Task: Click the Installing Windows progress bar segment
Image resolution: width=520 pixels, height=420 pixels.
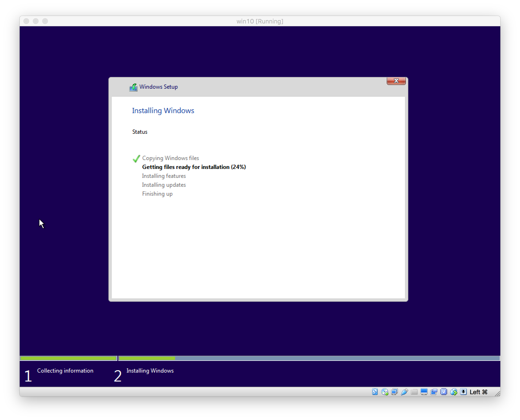Action: tap(310, 358)
